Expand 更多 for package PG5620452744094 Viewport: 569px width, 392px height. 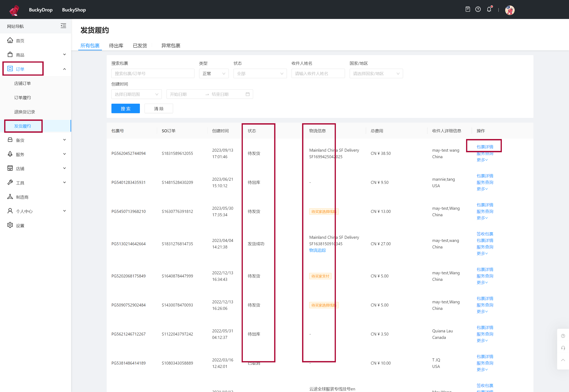point(482,160)
